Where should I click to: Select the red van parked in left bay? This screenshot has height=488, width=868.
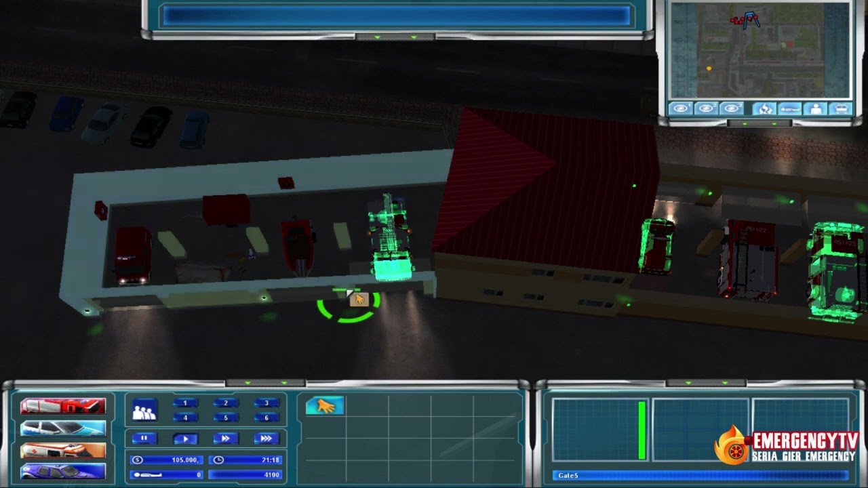pyautogui.click(x=133, y=255)
